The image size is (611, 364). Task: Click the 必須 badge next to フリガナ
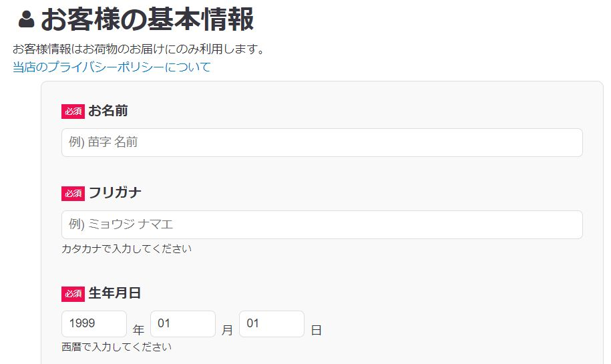click(x=73, y=193)
